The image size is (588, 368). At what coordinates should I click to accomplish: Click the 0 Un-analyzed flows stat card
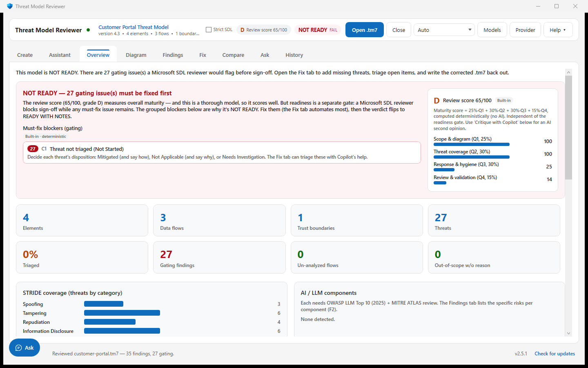357,257
